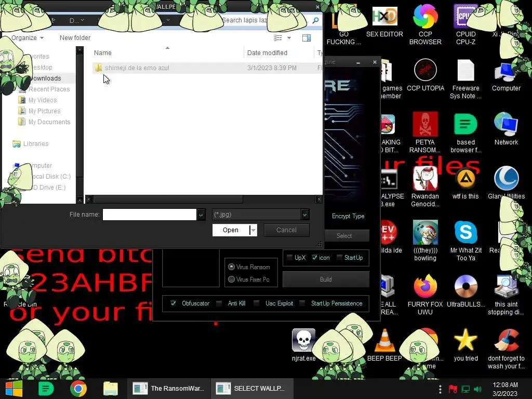Select My Pictures in navigation pane
Image resolution: width=532 pixels, height=399 pixels.
pos(39,111)
